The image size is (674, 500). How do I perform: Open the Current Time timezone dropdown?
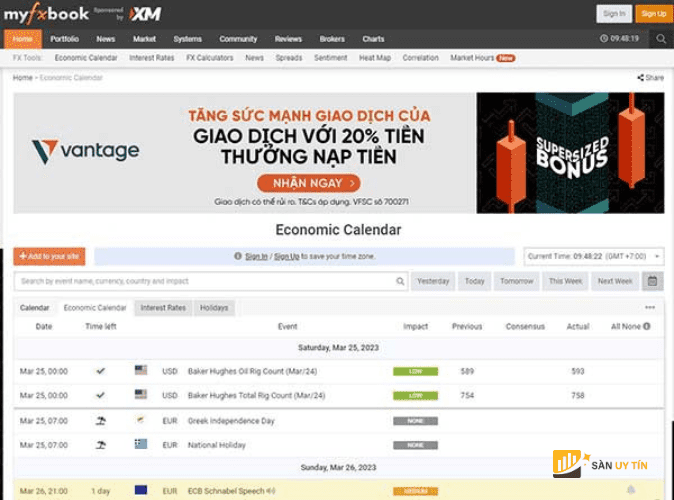pyautogui.click(x=592, y=257)
